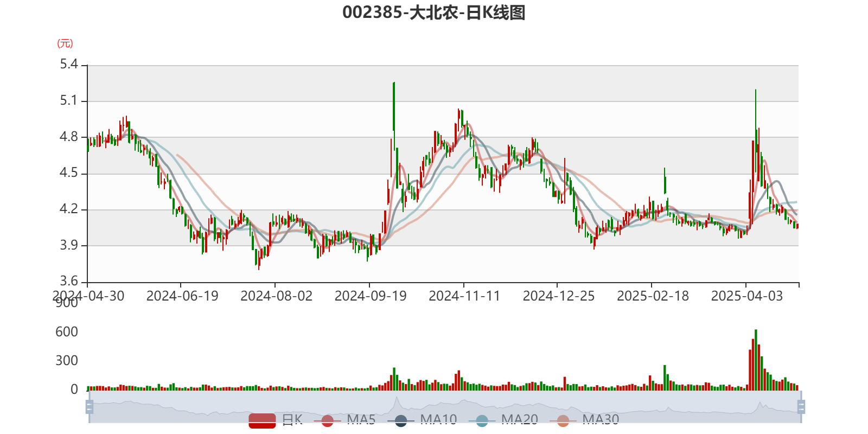Click the chart title 002385-大北农-日K线图
The height and width of the screenshot is (434, 868).
click(x=434, y=12)
